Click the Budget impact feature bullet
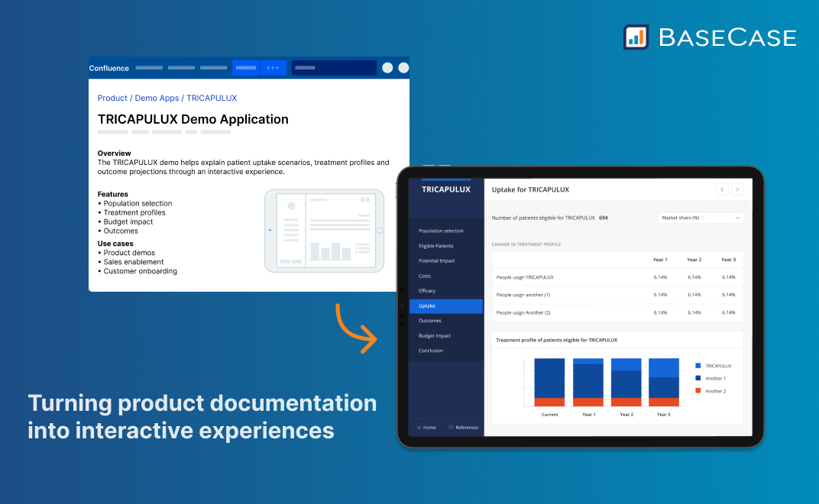This screenshot has height=504, width=819. click(x=125, y=221)
